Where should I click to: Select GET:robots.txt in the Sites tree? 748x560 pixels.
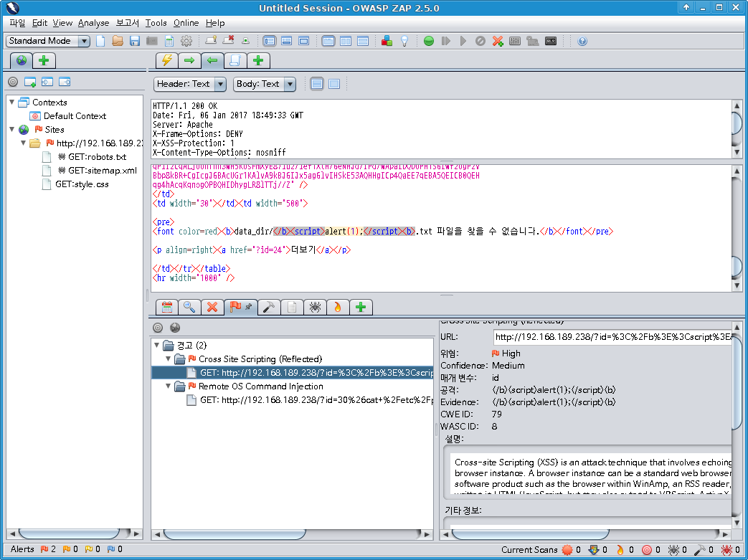(97, 156)
